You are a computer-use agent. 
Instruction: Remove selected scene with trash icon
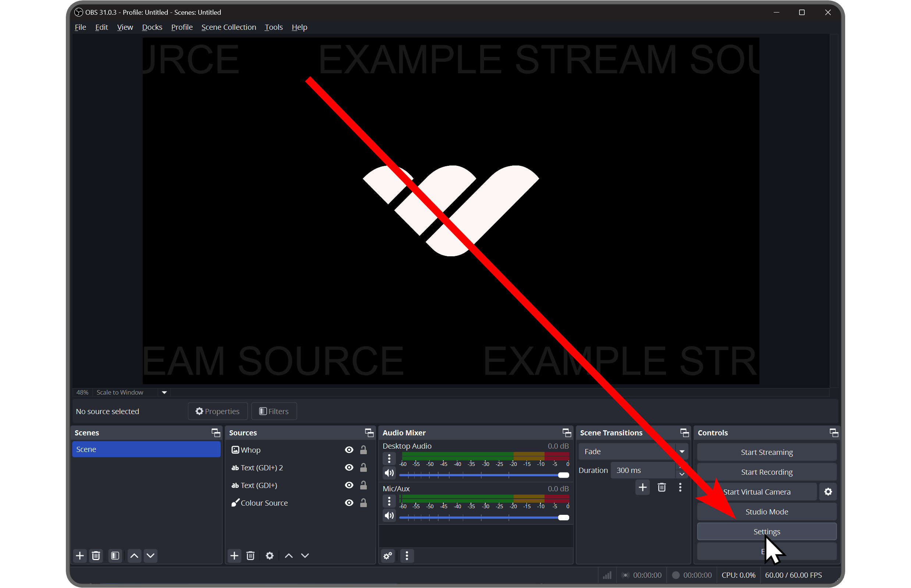pos(96,556)
